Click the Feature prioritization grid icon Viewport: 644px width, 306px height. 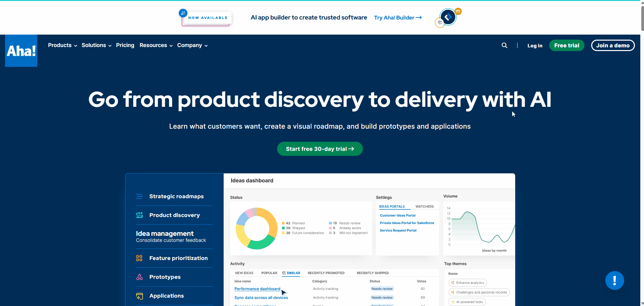[139, 258]
